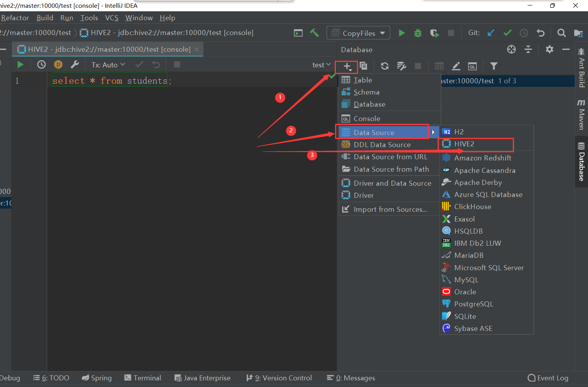
Task: Execute the SQL statement in console
Action: 20,65
